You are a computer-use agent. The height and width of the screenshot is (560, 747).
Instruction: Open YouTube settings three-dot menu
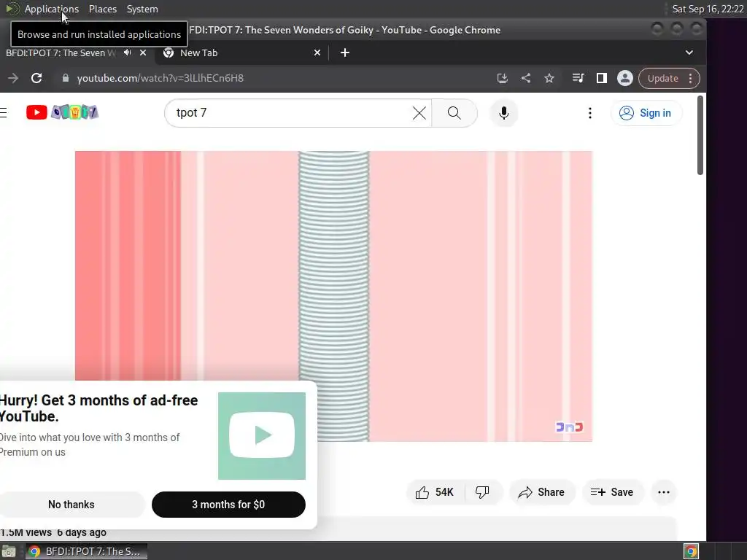pyautogui.click(x=589, y=113)
